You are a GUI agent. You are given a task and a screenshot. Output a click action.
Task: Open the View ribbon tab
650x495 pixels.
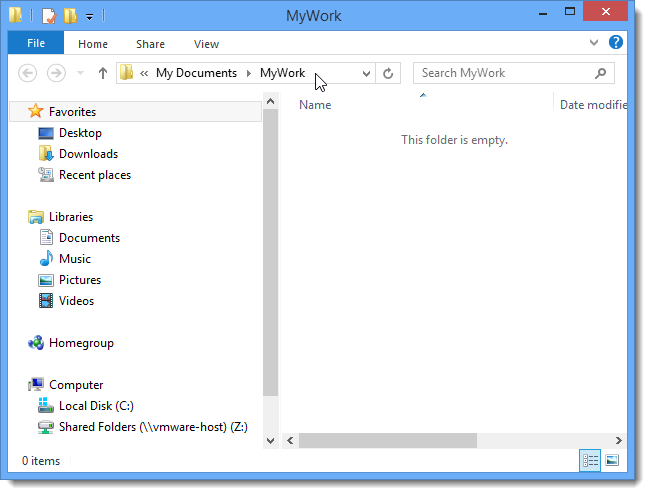coord(206,44)
